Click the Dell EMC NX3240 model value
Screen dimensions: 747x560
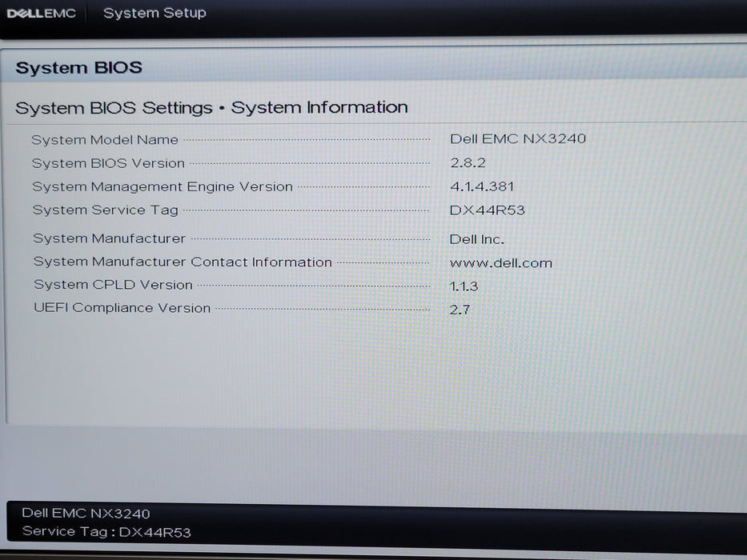(x=518, y=138)
